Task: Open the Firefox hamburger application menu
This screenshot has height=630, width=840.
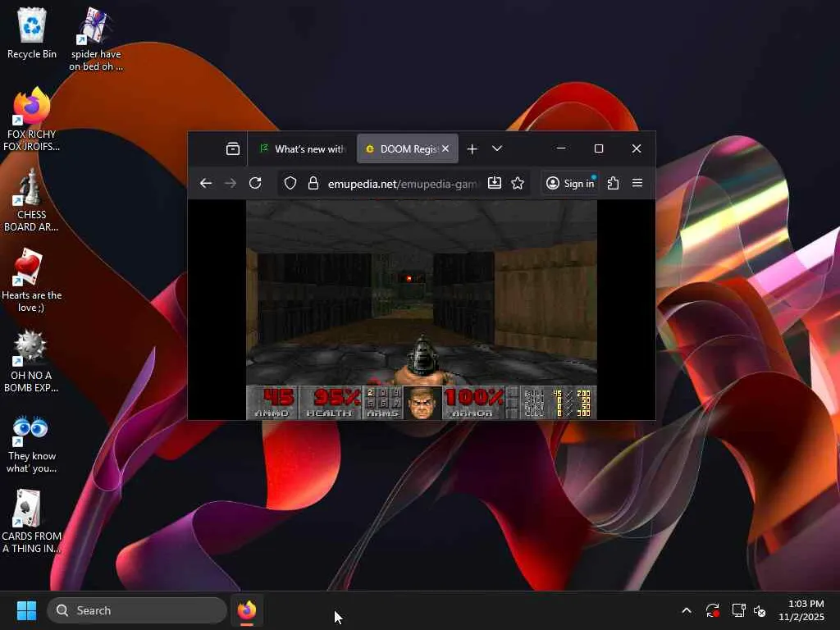Action: pos(637,183)
